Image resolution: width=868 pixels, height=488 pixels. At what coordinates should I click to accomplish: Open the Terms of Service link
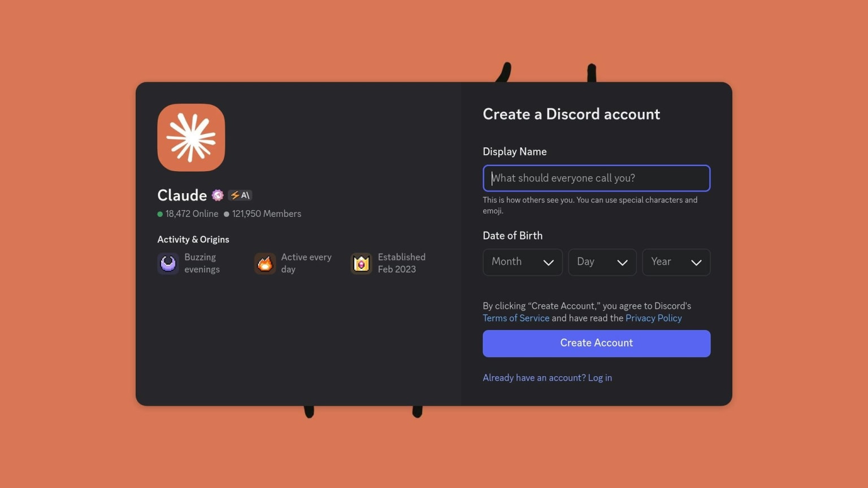[x=516, y=318]
